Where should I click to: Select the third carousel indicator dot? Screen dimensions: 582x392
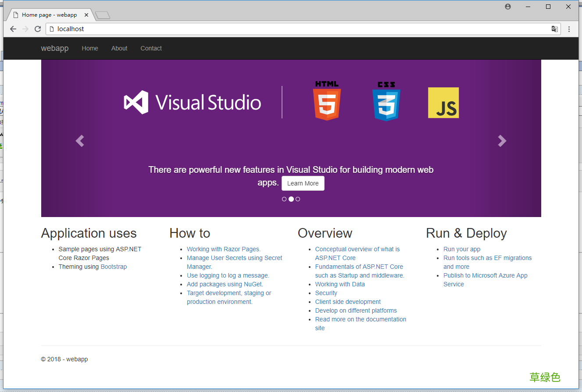298,199
